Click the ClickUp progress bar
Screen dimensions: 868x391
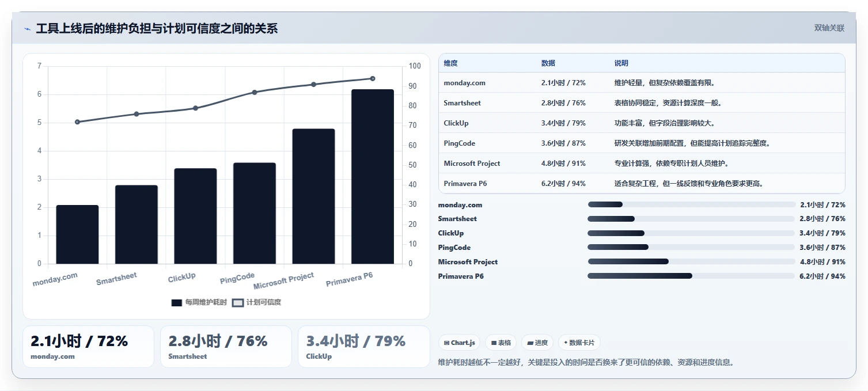point(691,233)
